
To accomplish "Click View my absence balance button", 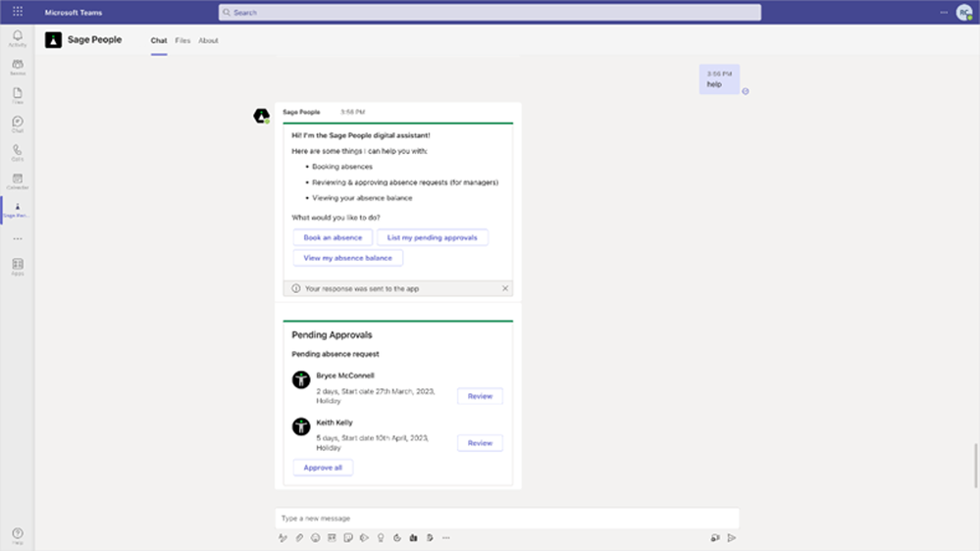I will [x=347, y=258].
